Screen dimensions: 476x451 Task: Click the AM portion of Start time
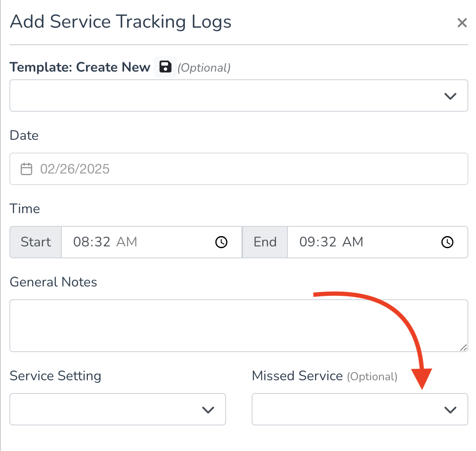point(127,242)
